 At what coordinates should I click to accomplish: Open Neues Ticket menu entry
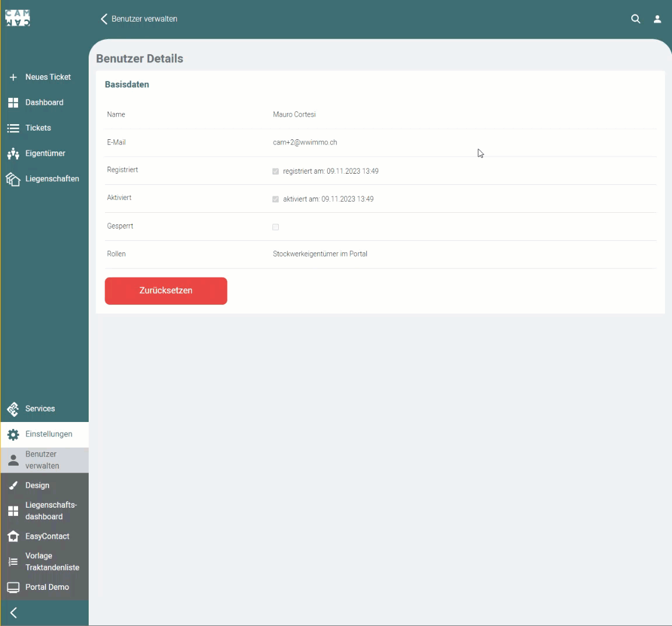[44, 77]
